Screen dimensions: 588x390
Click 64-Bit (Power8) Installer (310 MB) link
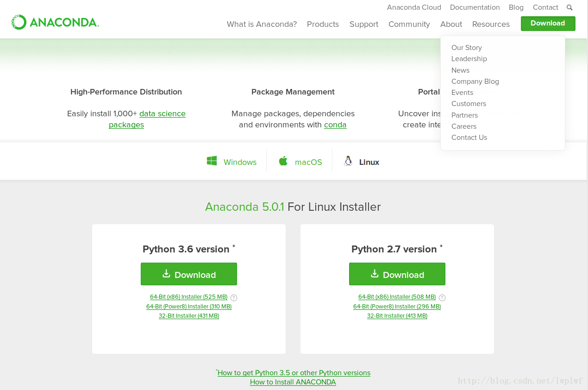tap(189, 307)
